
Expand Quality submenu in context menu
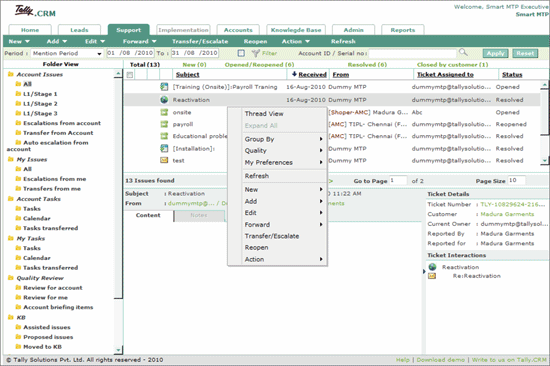283,151
